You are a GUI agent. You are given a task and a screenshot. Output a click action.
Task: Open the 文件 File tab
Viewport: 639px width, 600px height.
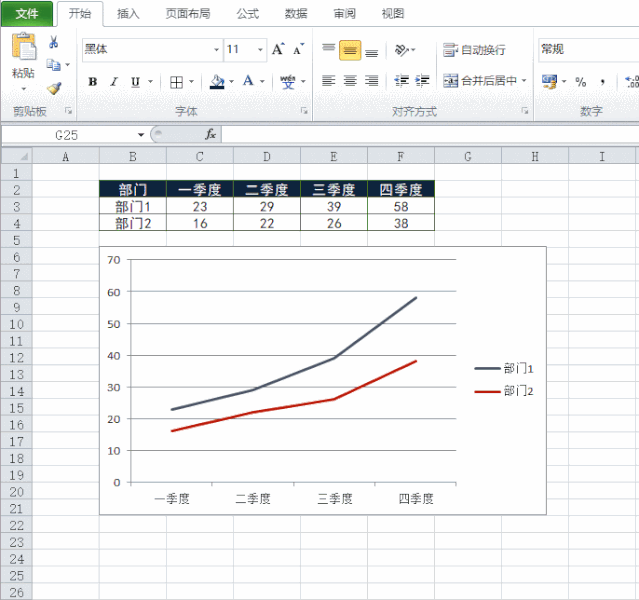[27, 14]
